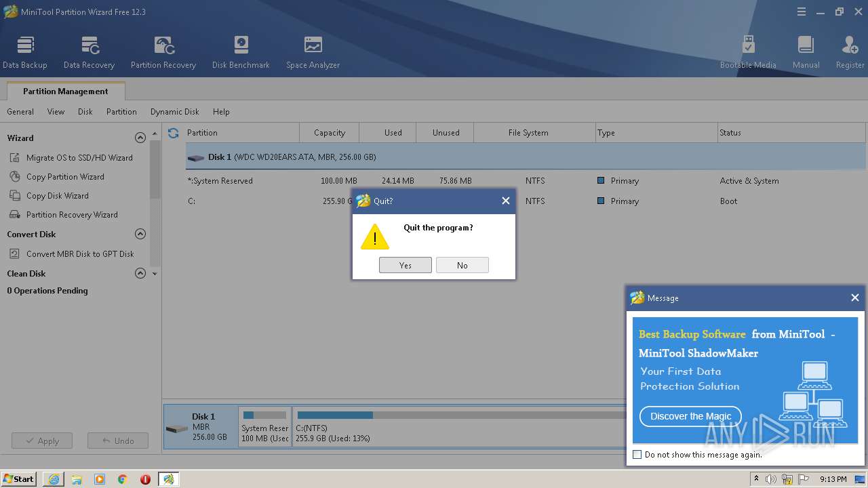
Task: Click the Undo button
Action: (x=118, y=441)
